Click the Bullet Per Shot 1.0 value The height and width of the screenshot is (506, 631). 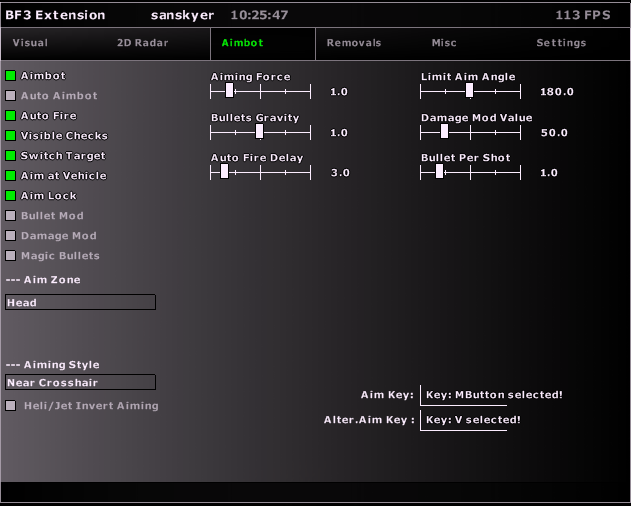pyautogui.click(x=549, y=173)
